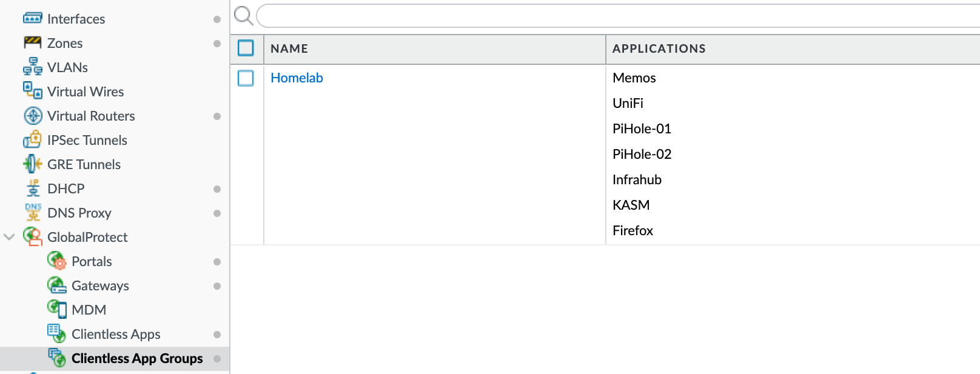The image size is (980, 374).
Task: Click the PiHole-02 application entry
Action: (x=642, y=155)
